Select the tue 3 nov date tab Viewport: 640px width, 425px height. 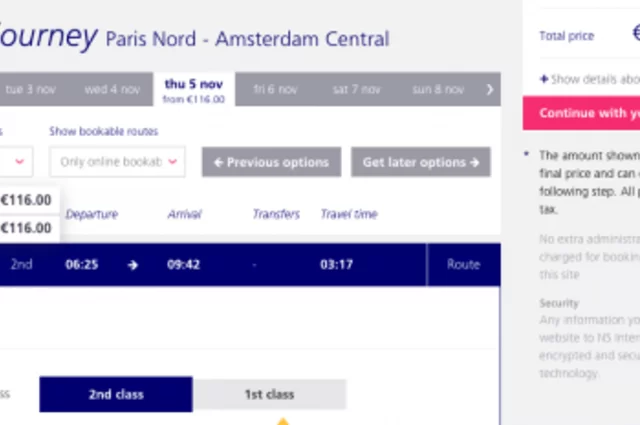tap(31, 89)
